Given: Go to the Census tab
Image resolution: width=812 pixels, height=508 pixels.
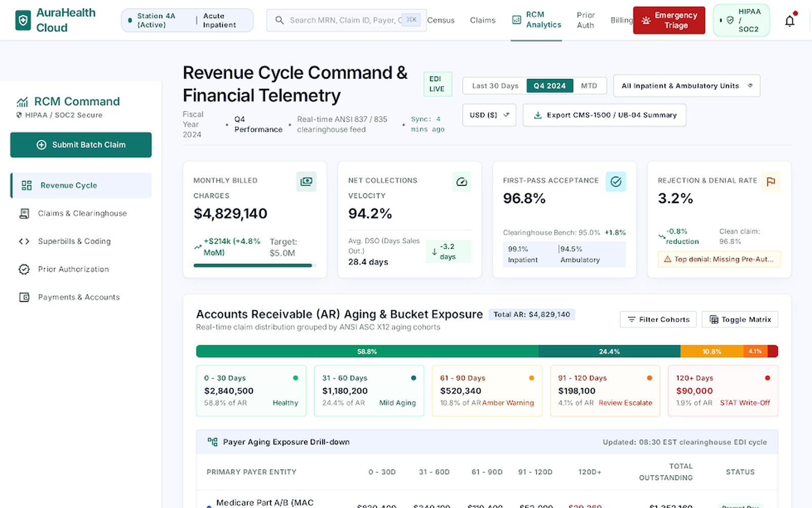Looking at the screenshot, I should (x=441, y=20).
